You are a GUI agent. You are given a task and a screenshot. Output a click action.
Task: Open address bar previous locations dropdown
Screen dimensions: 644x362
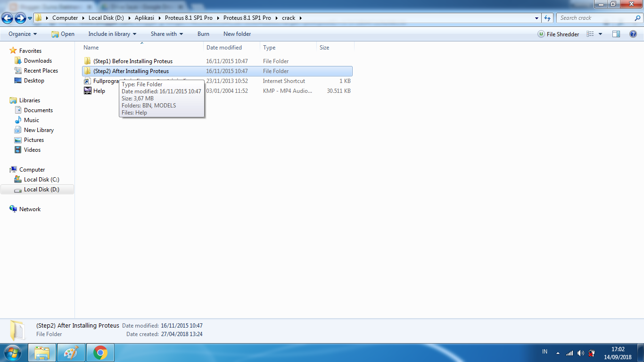[537, 18]
